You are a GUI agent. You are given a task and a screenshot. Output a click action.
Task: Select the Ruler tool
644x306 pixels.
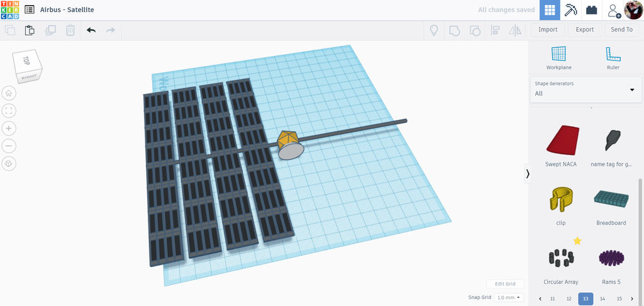(613, 58)
